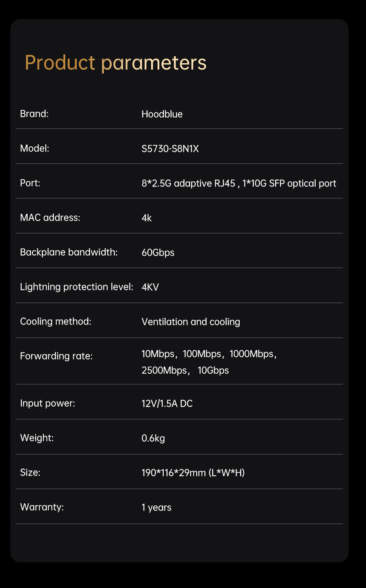
Task: Click the MAC address label
Action: (x=50, y=218)
